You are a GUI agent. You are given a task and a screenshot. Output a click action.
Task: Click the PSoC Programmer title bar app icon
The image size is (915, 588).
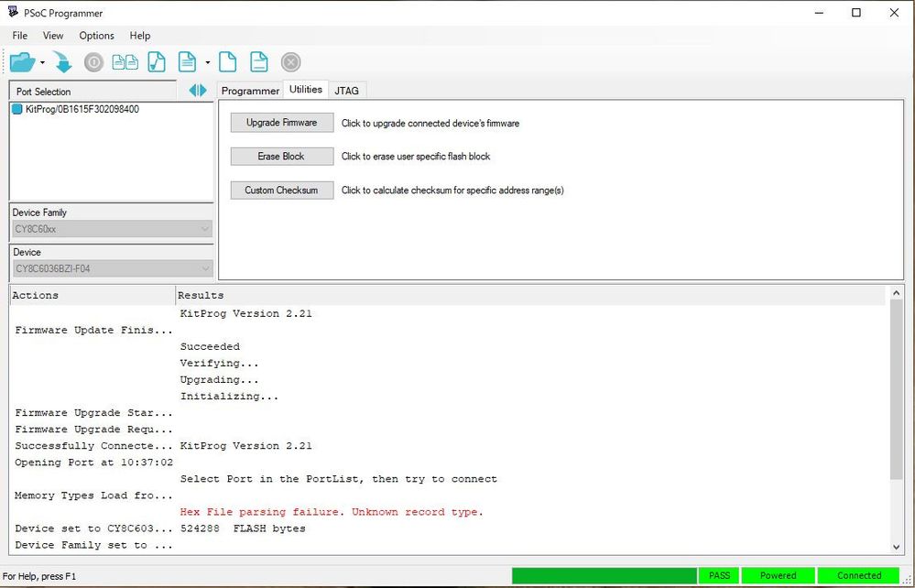pyautogui.click(x=13, y=12)
